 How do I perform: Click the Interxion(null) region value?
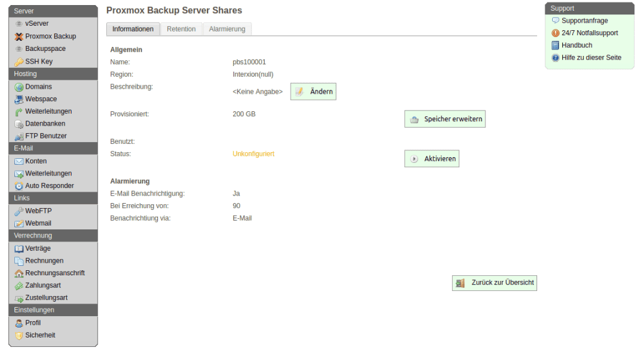253,74
